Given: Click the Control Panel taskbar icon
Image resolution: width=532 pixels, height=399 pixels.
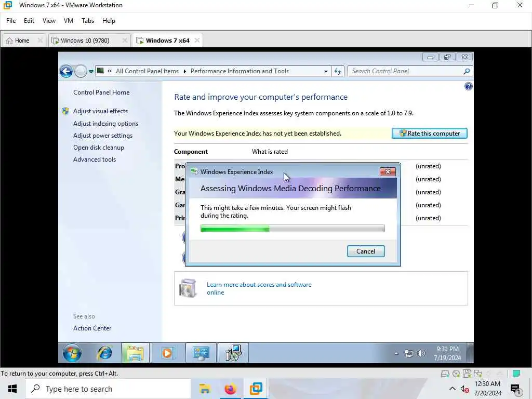Looking at the screenshot, I should (x=201, y=353).
